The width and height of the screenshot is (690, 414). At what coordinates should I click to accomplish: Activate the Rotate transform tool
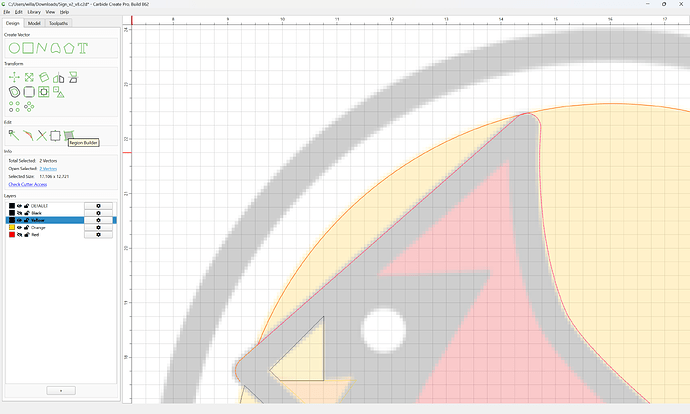[44, 78]
